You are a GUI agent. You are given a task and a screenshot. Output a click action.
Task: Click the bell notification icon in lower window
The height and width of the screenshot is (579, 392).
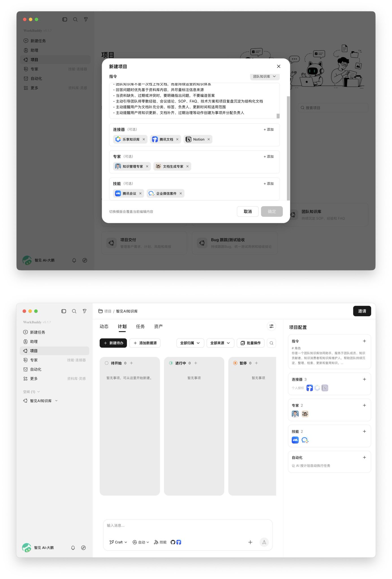(73, 548)
